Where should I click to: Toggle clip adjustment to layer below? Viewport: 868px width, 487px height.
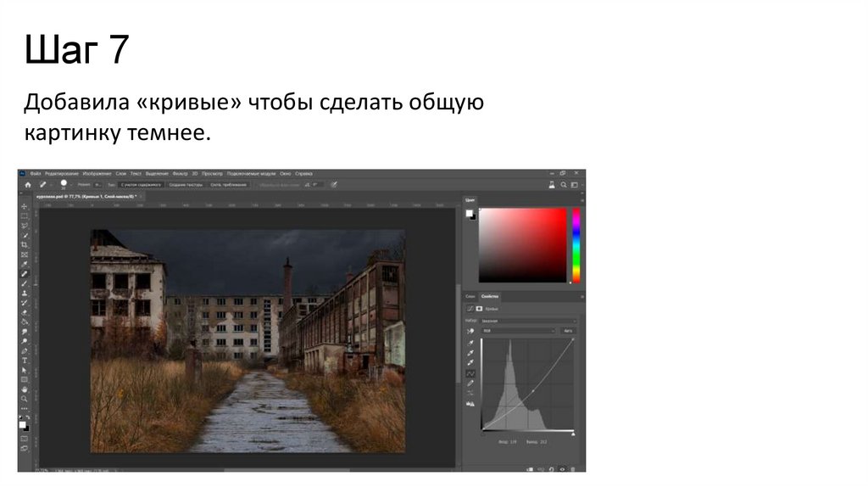530,469
